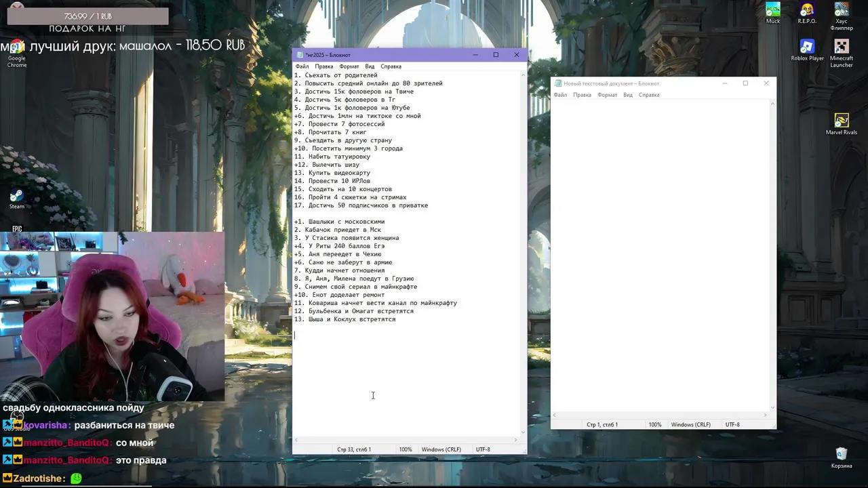Click line "2. Кабачок приедет в Мск"
Screen dimensions: 868x488
[x=337, y=230]
